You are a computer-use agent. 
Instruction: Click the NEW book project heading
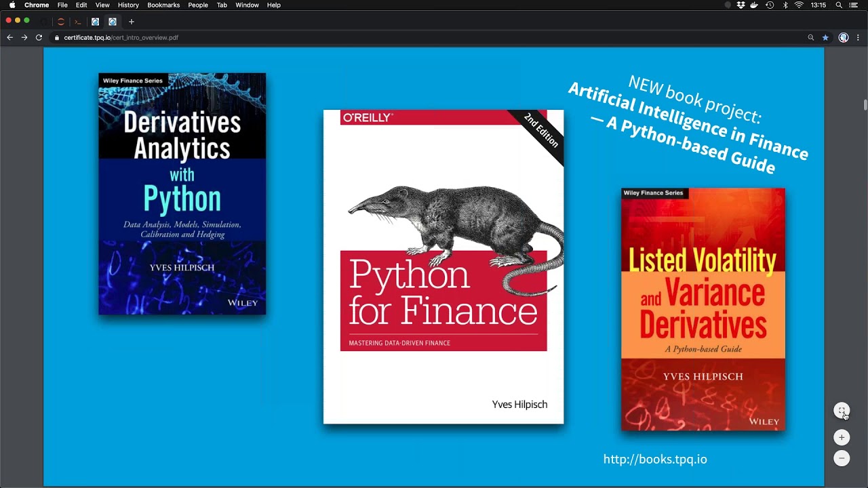[695, 99]
